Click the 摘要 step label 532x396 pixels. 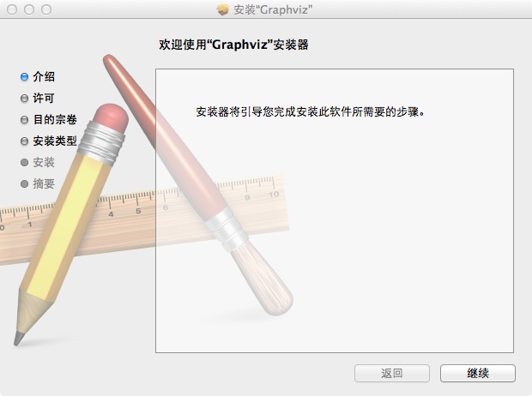tap(44, 183)
